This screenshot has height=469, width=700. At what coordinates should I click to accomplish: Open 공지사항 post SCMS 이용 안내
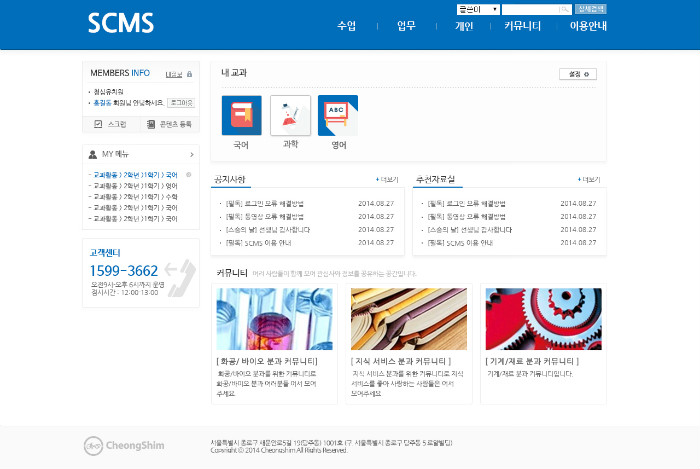tap(258, 243)
